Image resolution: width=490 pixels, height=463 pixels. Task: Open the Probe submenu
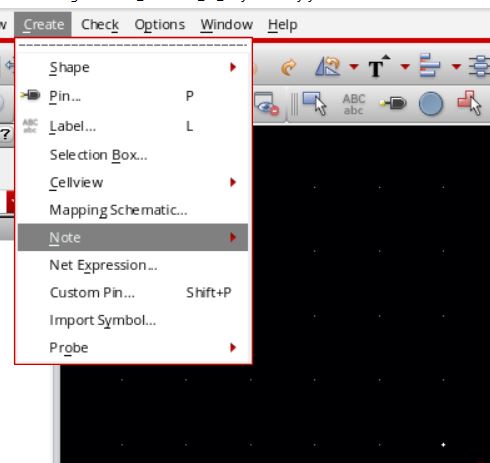tap(133, 348)
